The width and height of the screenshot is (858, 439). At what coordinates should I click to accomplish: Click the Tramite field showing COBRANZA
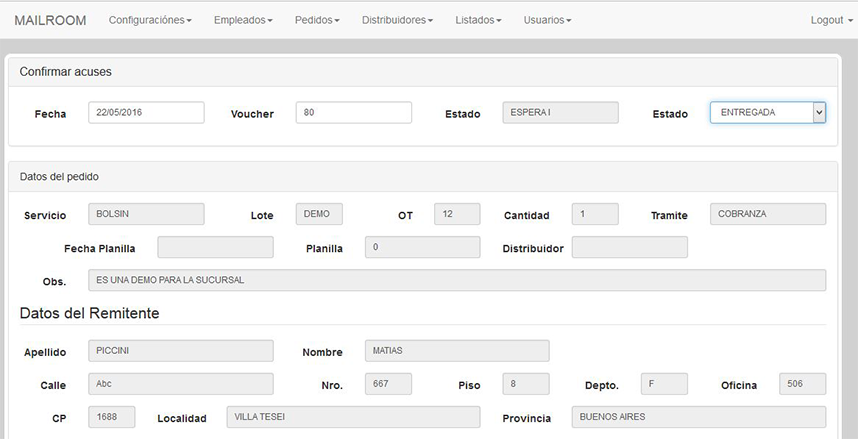point(767,214)
